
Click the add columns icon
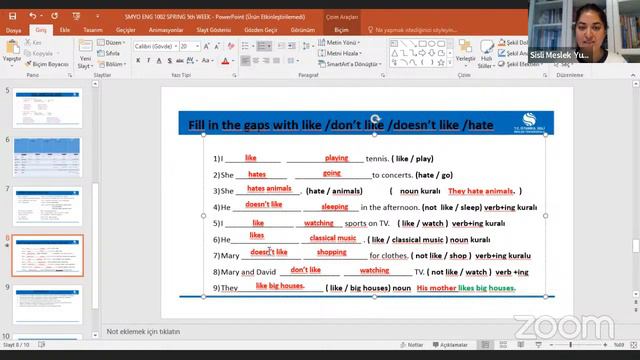[x=292, y=61]
